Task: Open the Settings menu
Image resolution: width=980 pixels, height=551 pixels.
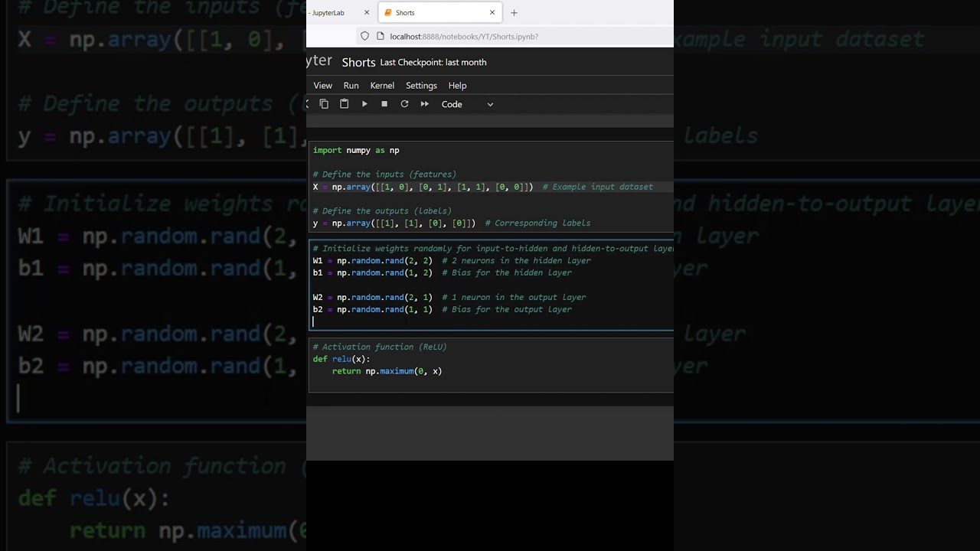Action: tap(421, 86)
